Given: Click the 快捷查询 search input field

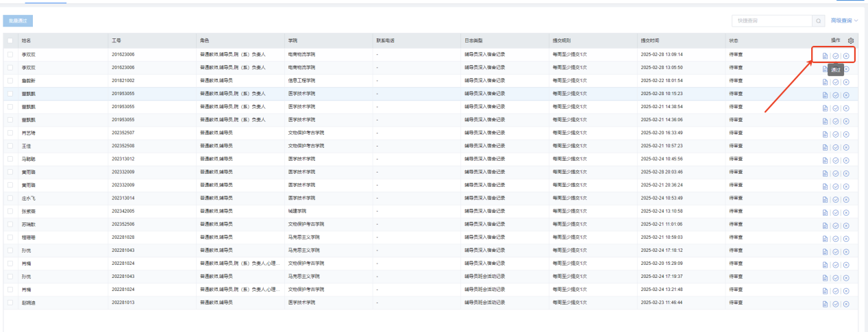Looking at the screenshot, I should [771, 21].
